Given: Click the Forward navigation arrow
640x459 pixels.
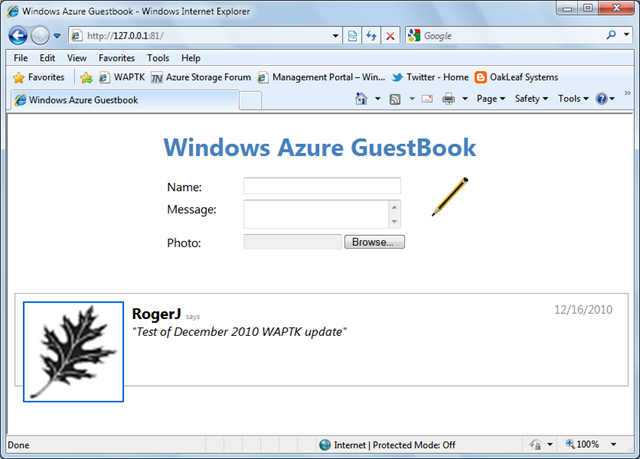Looking at the screenshot, I should (x=40, y=36).
